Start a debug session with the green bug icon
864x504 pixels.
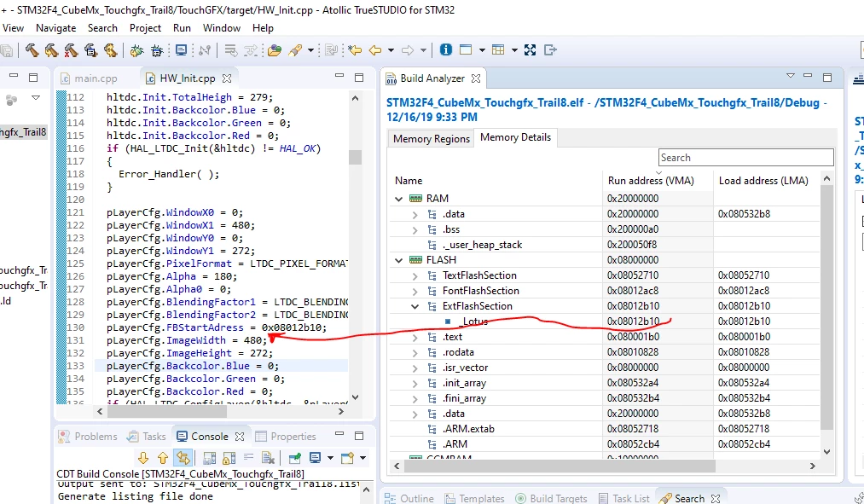(136, 50)
